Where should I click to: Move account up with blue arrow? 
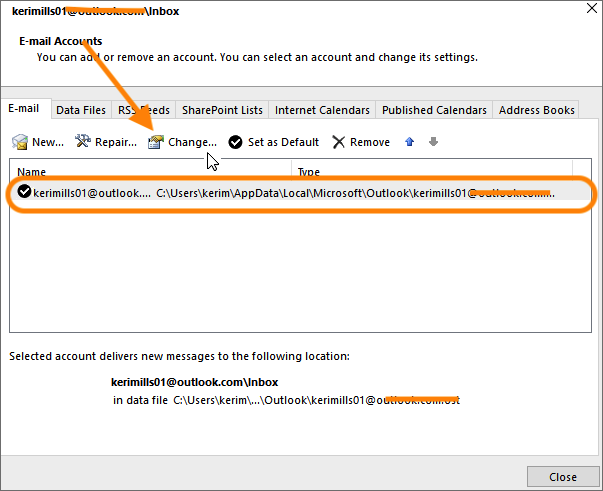click(x=410, y=142)
